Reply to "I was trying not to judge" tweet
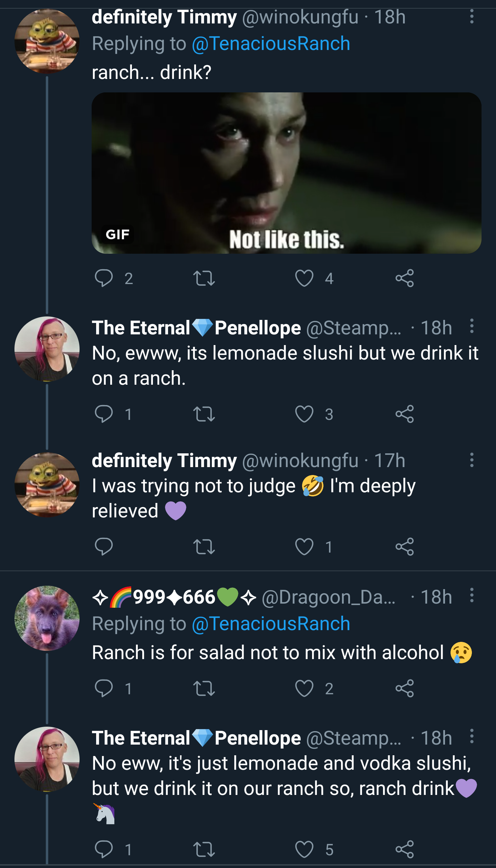The image size is (496, 868). coord(104,547)
